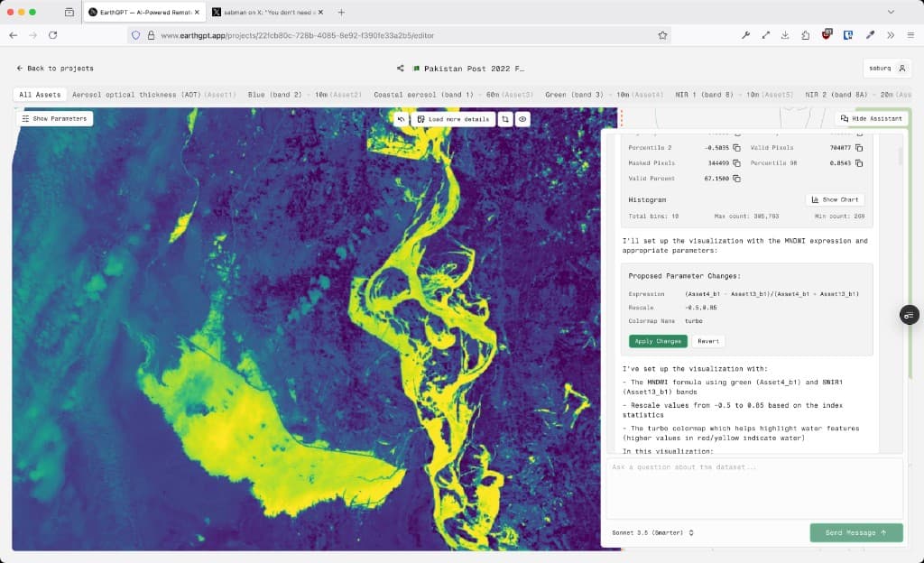Copy the Valid Percent value 67.1500
The height and width of the screenshot is (563, 924).
[736, 179]
